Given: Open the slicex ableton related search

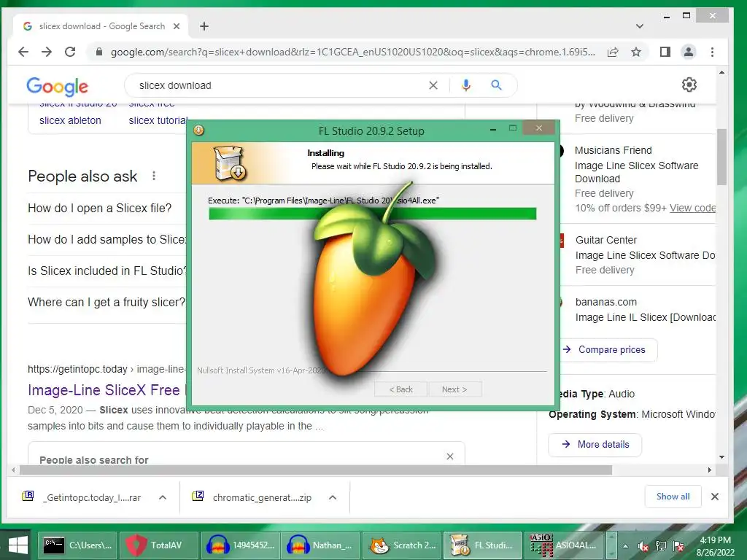Looking at the screenshot, I should pos(70,120).
